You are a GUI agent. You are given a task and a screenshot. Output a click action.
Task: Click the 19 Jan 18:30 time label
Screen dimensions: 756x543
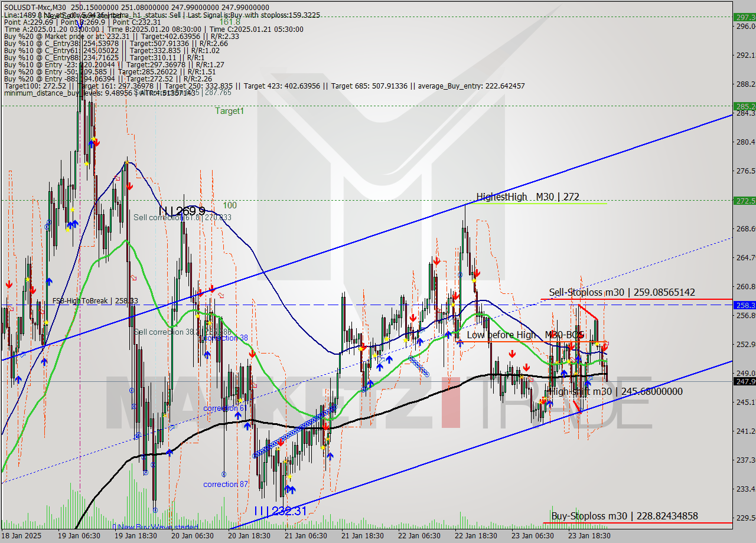(135, 536)
